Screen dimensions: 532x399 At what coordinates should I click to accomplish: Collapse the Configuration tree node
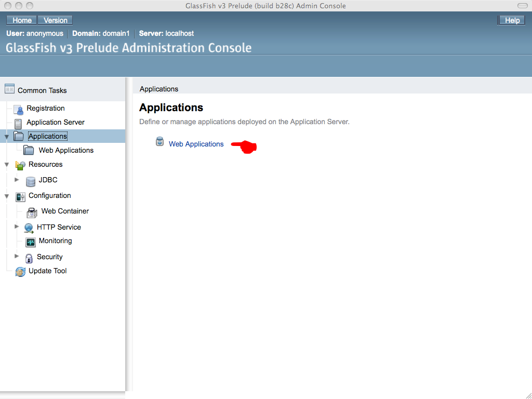(6, 196)
